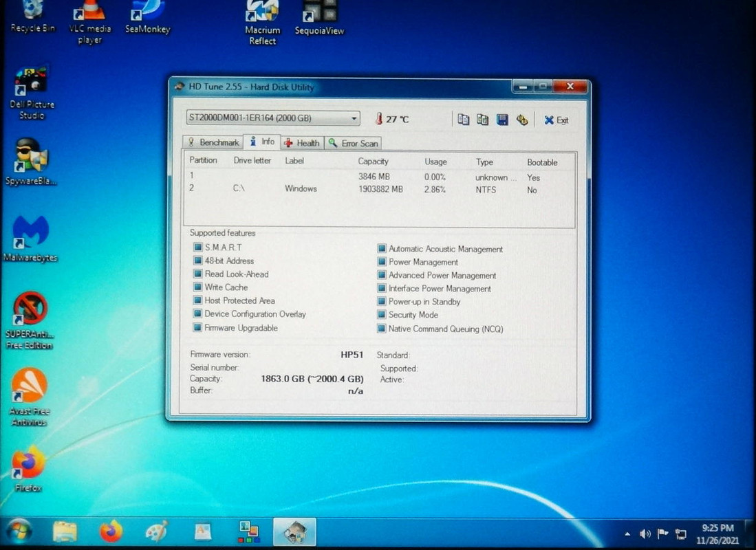Toggle the 48-bit Address checkbox
Screen dimensions: 756x550
click(197, 261)
